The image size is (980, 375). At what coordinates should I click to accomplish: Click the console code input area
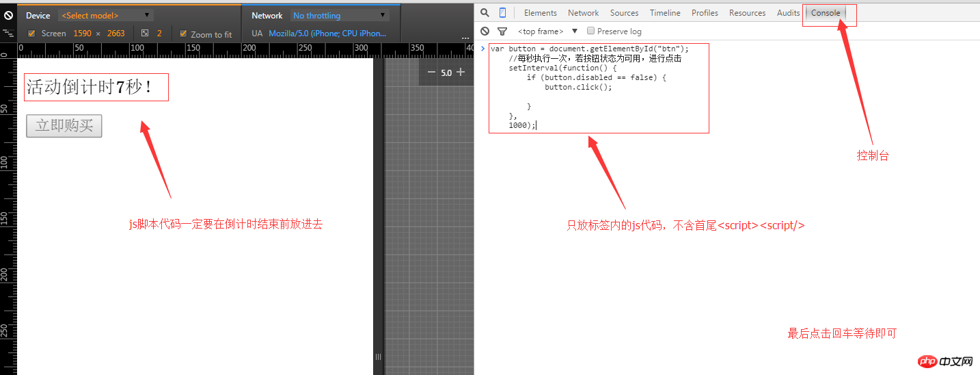599,88
